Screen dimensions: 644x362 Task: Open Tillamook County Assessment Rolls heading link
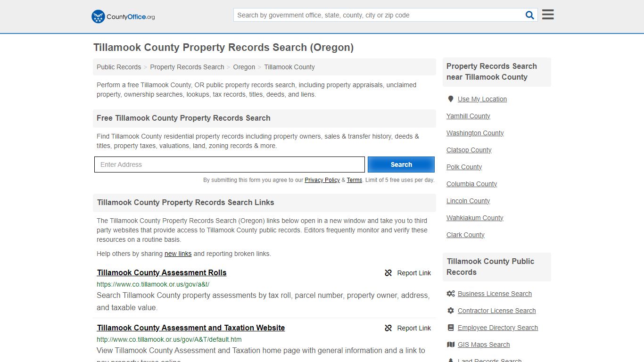[x=162, y=272]
